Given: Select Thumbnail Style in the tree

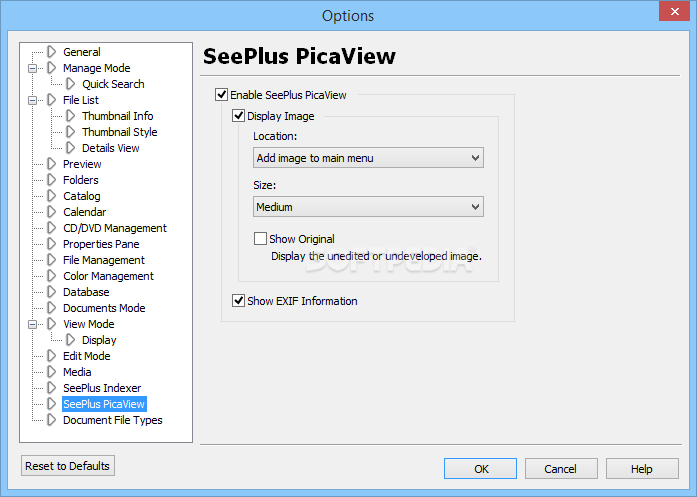Looking at the screenshot, I should 120,132.
